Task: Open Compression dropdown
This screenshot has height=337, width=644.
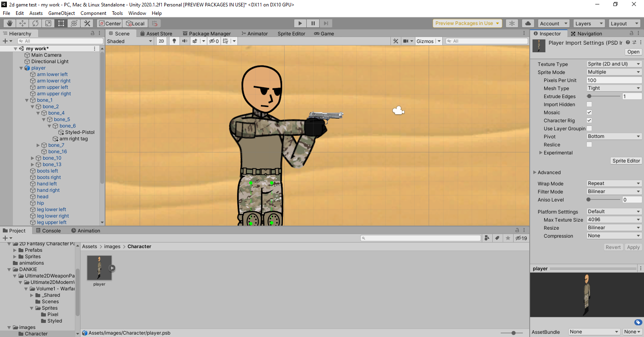Action: click(614, 236)
